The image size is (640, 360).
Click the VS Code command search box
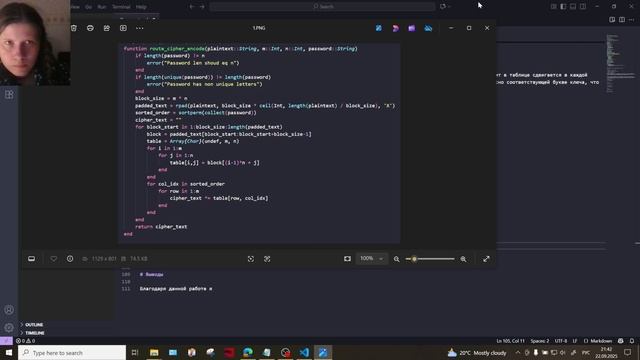click(322, 7)
